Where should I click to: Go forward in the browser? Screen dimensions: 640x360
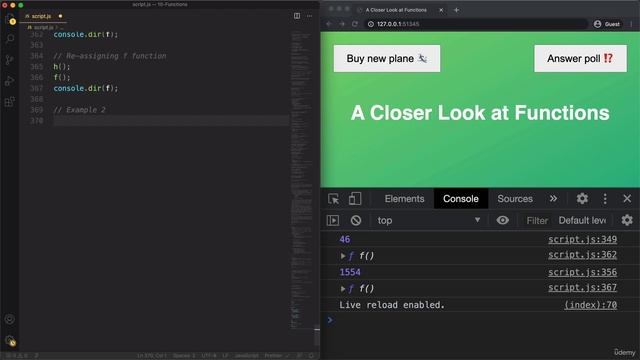[x=342, y=24]
